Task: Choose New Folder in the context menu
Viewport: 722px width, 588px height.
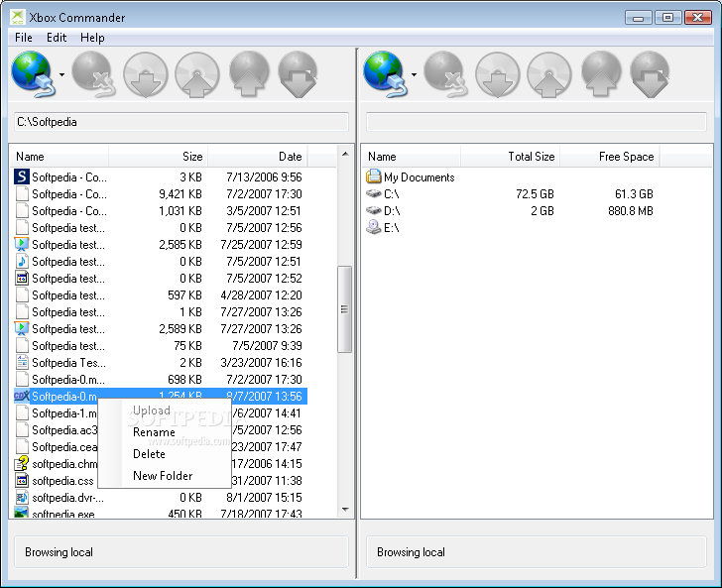Action: click(x=163, y=476)
